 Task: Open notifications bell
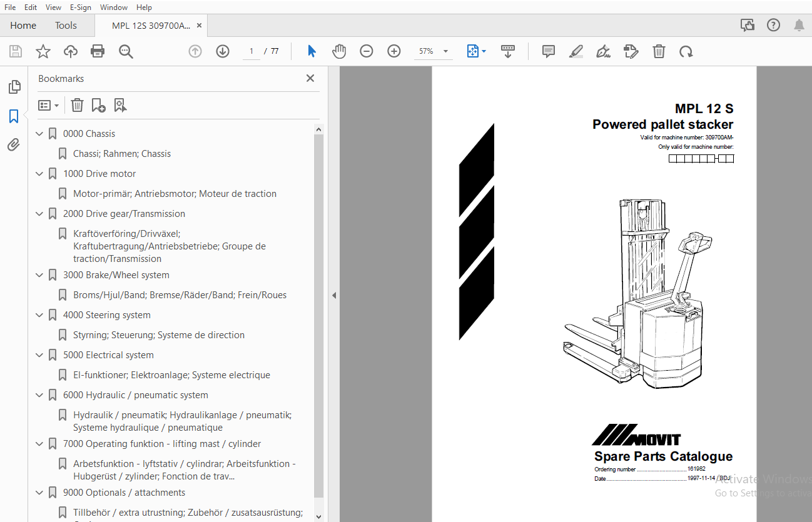[x=799, y=25]
